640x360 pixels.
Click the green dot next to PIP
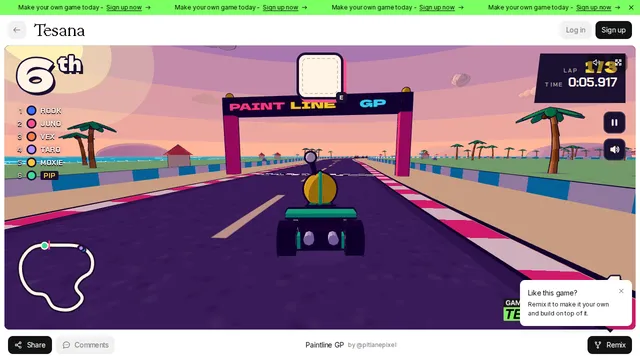(31, 176)
